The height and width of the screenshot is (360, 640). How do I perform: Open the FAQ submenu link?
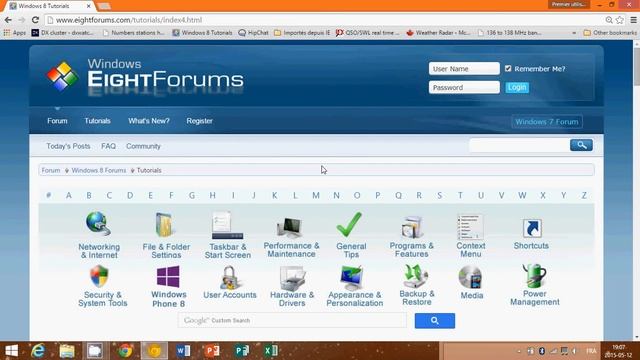[x=108, y=146]
